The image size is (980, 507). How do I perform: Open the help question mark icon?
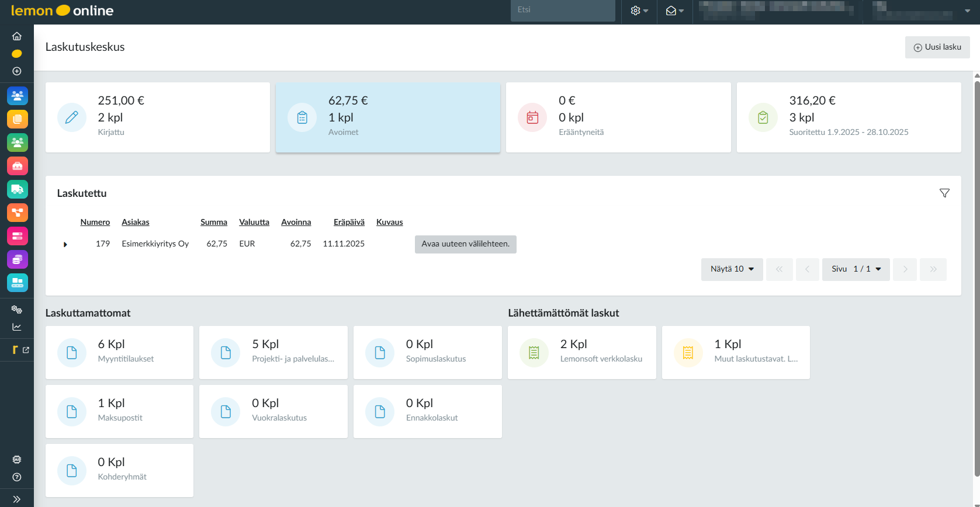17,477
